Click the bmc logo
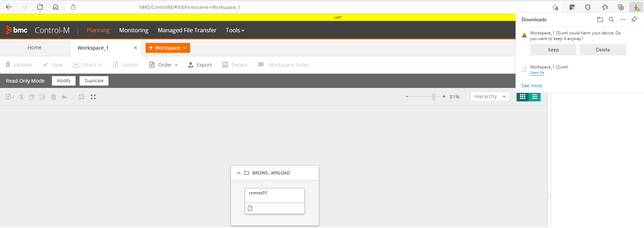Viewport: 644px width, 228px height. pyautogui.click(x=17, y=30)
